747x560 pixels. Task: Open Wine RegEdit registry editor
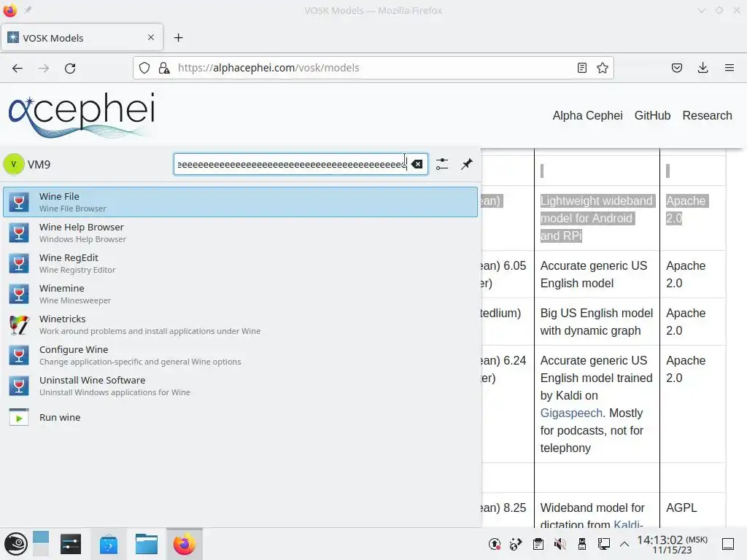click(240, 263)
